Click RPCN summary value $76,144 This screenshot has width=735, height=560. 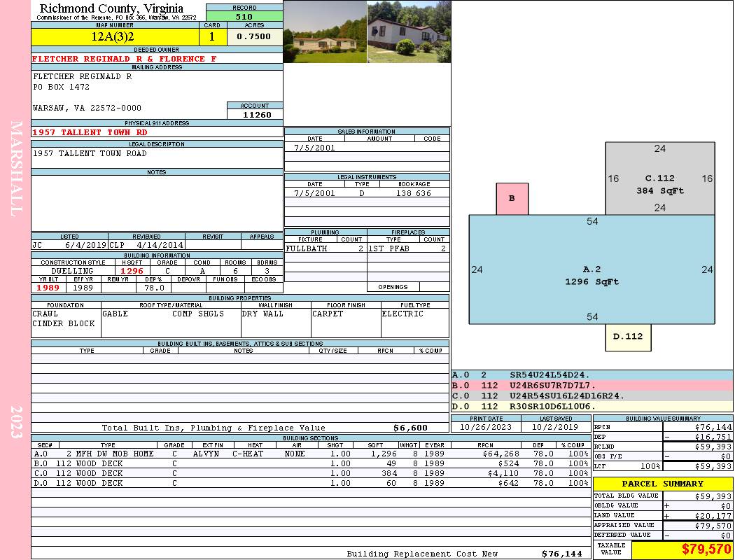[713, 427]
